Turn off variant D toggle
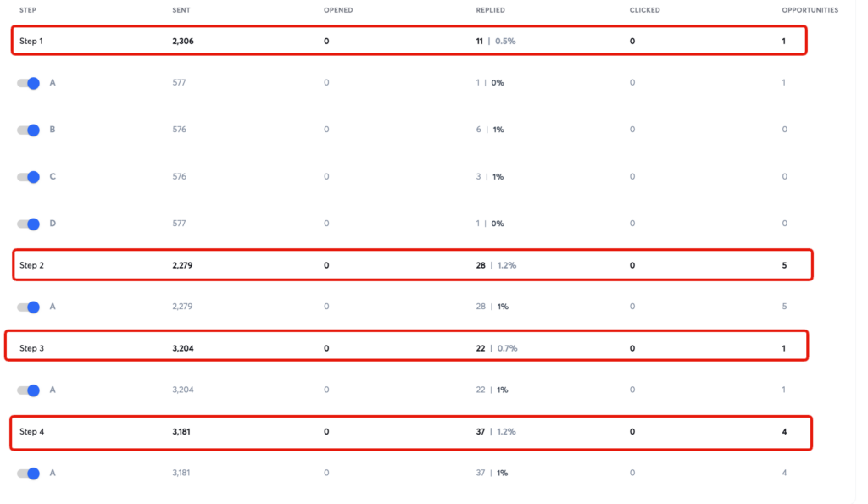 click(28, 224)
